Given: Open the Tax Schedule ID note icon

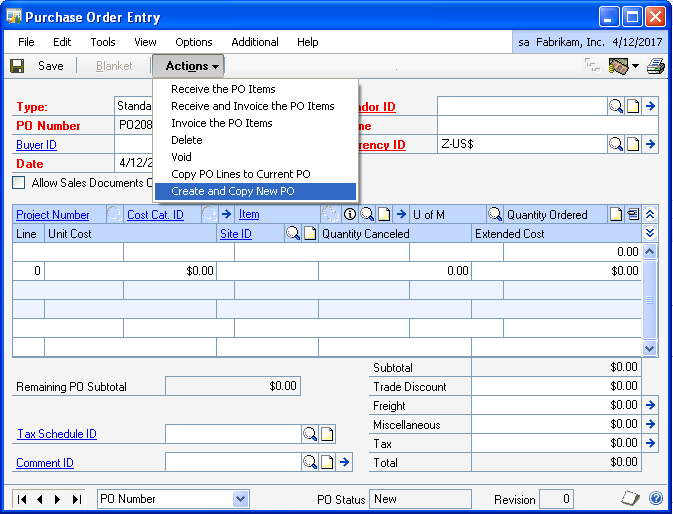Looking at the screenshot, I should pos(327,434).
